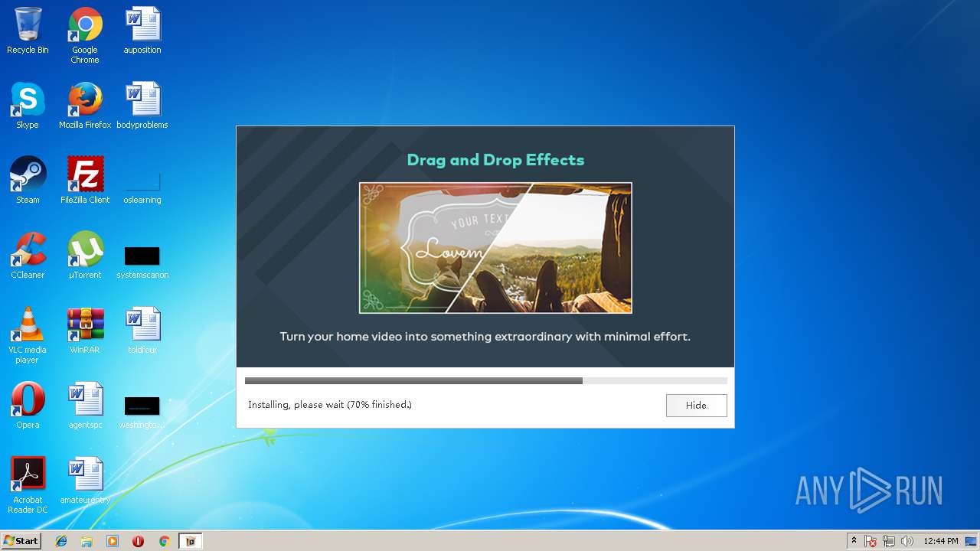Launch VLC media player shortcut
Viewport: 980px width, 551px height.
coord(28,336)
